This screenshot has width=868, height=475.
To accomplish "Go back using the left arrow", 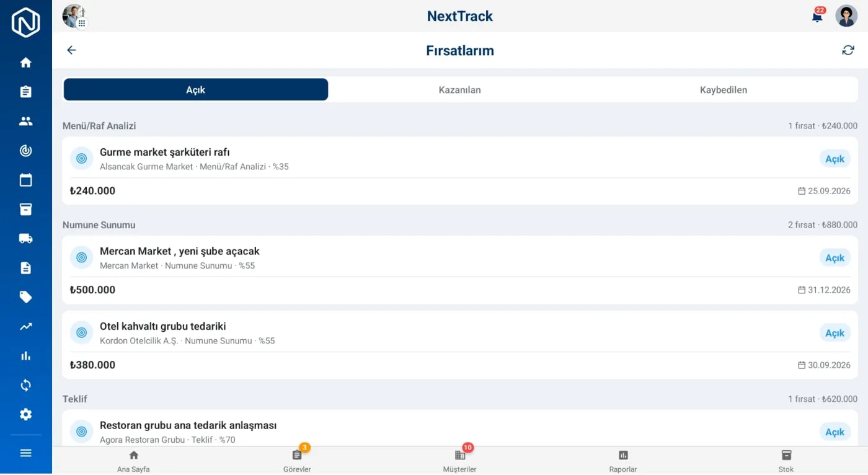I will (72, 50).
